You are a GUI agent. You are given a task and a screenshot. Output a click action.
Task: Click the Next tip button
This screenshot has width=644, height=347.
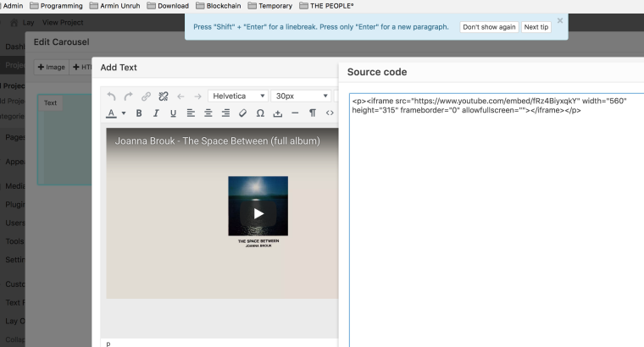[x=536, y=27]
